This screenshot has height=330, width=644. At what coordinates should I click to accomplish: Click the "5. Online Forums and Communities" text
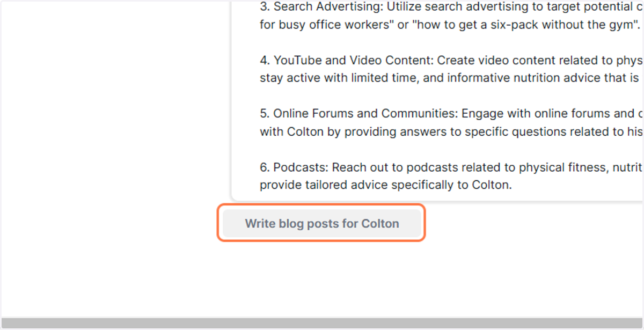(x=357, y=114)
